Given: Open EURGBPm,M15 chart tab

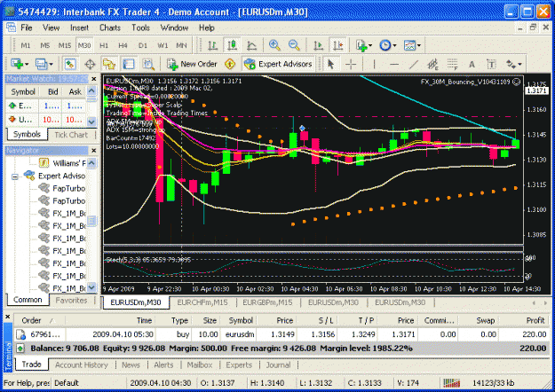Looking at the screenshot, I should click(x=267, y=302).
